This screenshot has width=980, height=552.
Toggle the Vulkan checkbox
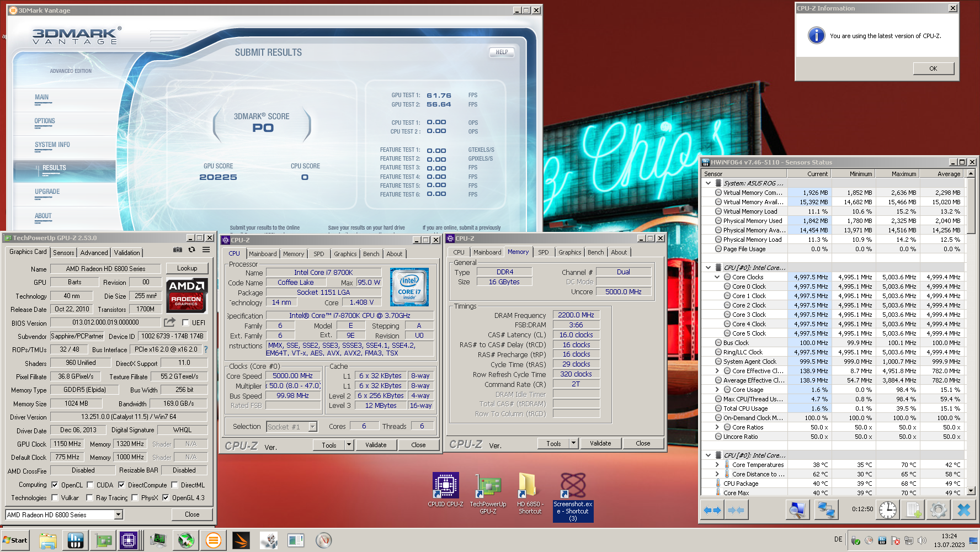(x=55, y=498)
